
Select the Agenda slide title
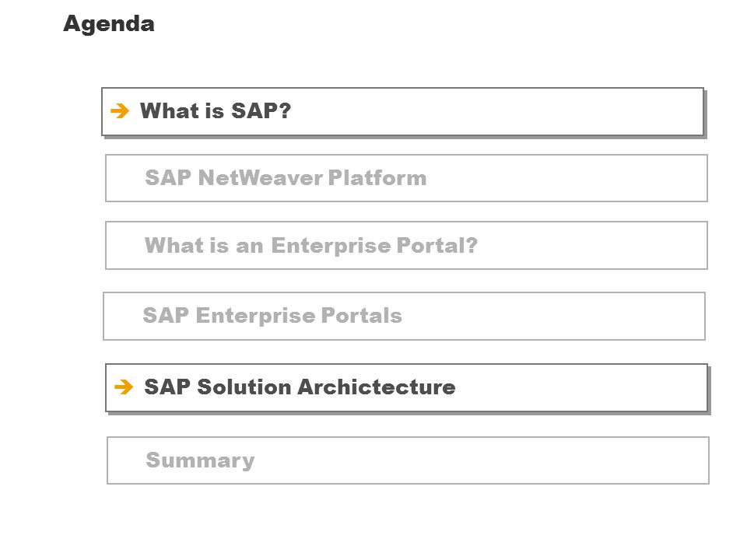[109, 24]
